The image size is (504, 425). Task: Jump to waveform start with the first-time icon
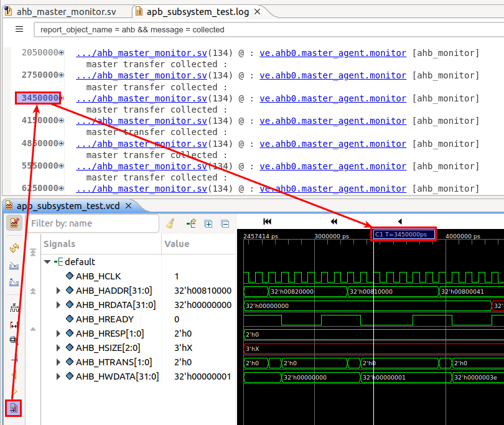267,222
